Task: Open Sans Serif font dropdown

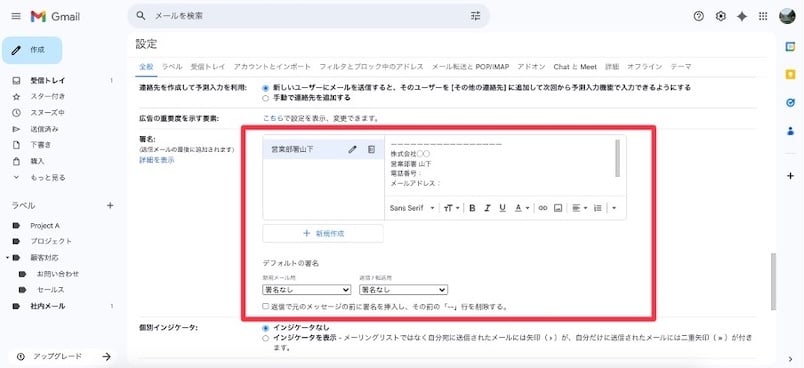Action: tap(412, 208)
